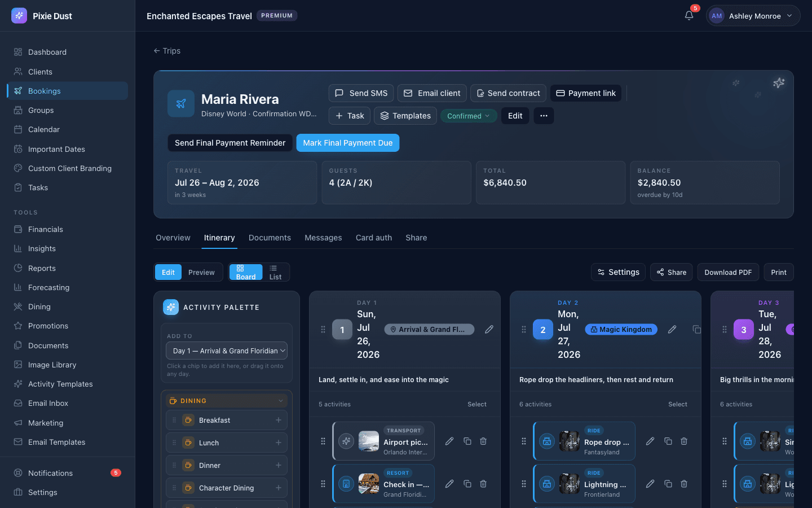Viewport: 812px width, 508px height.
Task: Duplicate the Check in activity
Action: coord(467,484)
